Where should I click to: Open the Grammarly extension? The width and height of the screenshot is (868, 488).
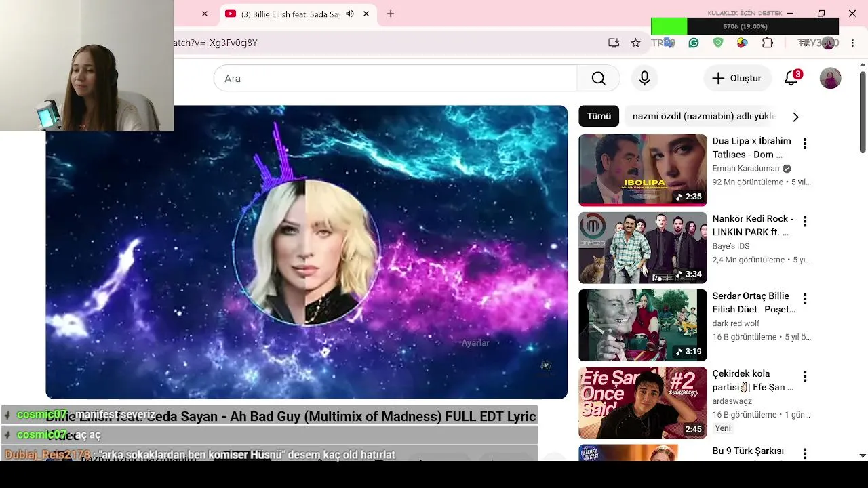(694, 43)
